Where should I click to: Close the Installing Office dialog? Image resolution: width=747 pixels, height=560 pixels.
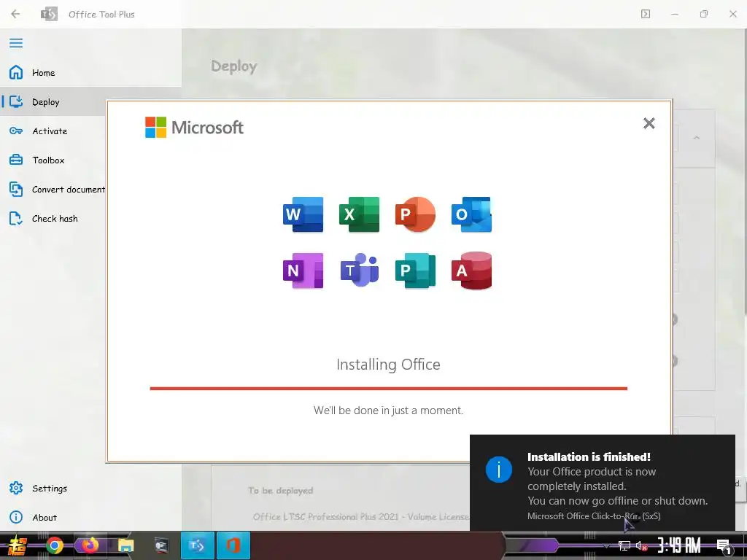pos(649,123)
